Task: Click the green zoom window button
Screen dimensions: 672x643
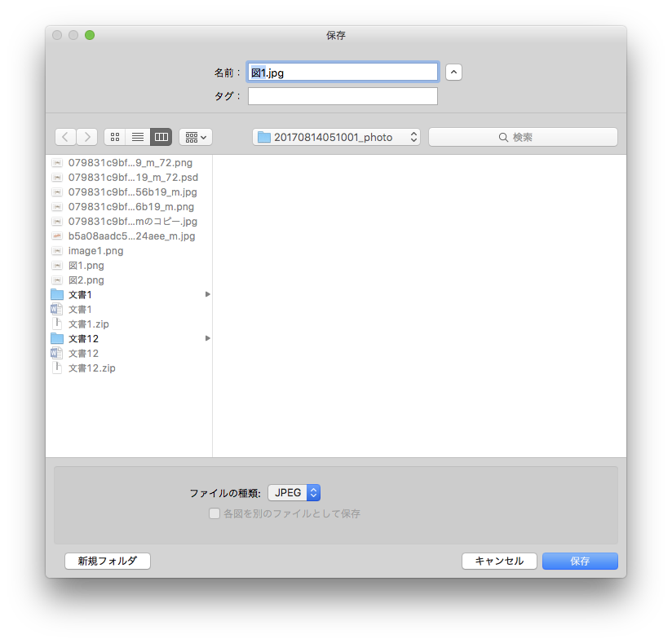Action: (90, 35)
